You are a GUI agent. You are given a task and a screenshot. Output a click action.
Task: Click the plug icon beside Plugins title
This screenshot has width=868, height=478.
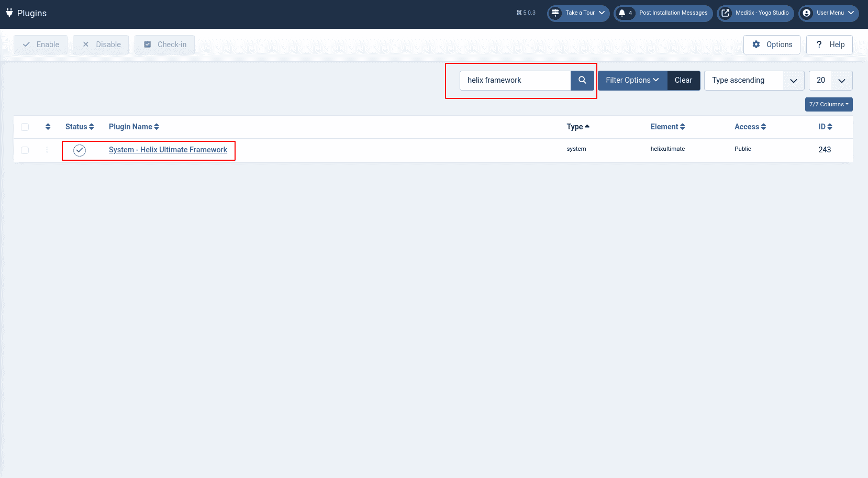point(9,13)
